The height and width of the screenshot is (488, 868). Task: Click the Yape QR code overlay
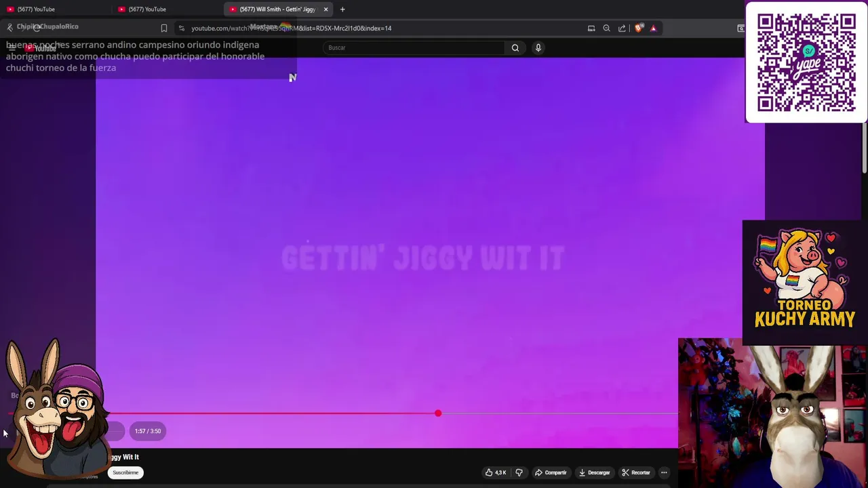coord(806,62)
